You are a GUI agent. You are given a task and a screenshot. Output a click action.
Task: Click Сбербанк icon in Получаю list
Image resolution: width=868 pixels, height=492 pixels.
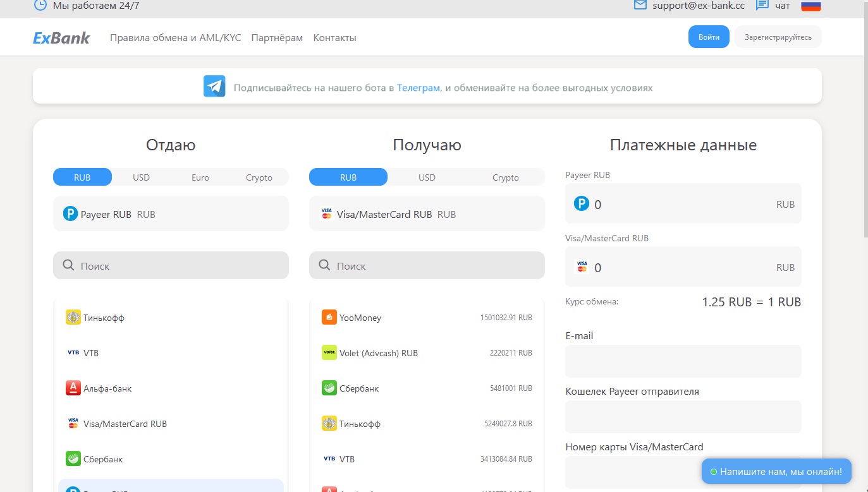[329, 388]
